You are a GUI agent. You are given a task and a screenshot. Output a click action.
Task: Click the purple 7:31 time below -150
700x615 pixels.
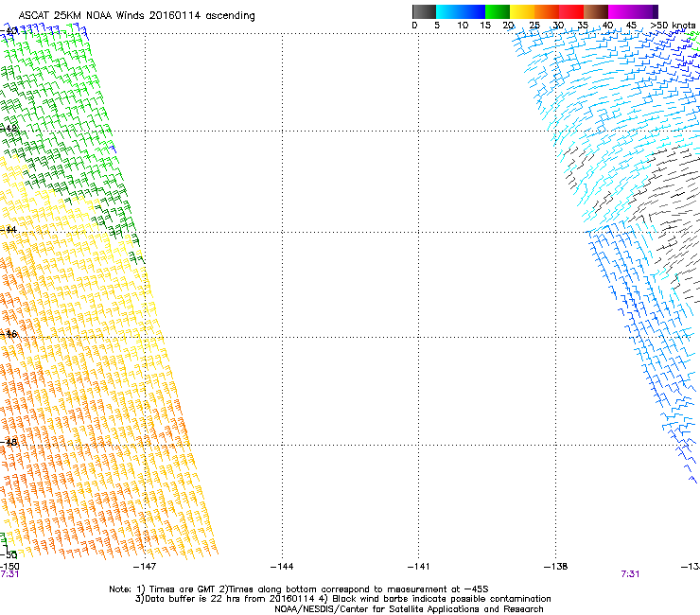(9, 574)
